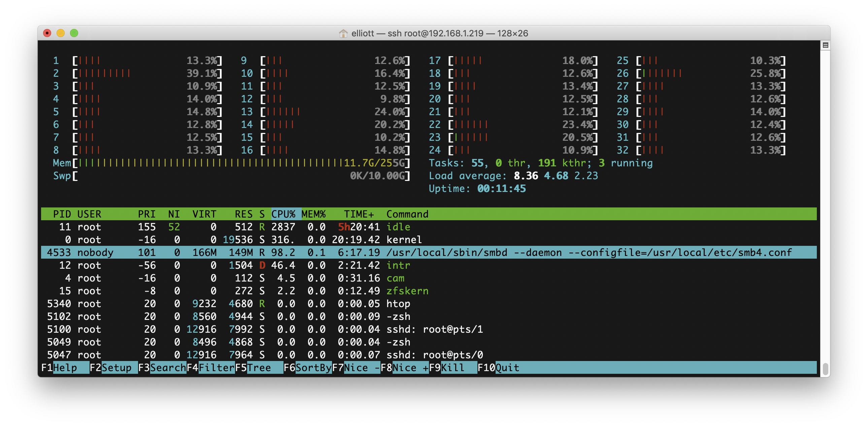
Task: Click the red close window button
Action: (47, 33)
